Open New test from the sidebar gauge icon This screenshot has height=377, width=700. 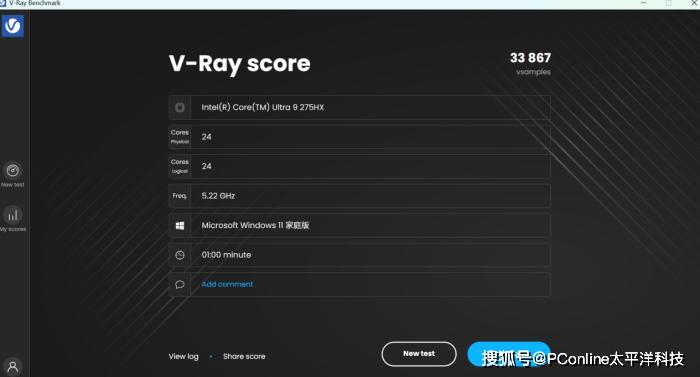[x=12, y=171]
